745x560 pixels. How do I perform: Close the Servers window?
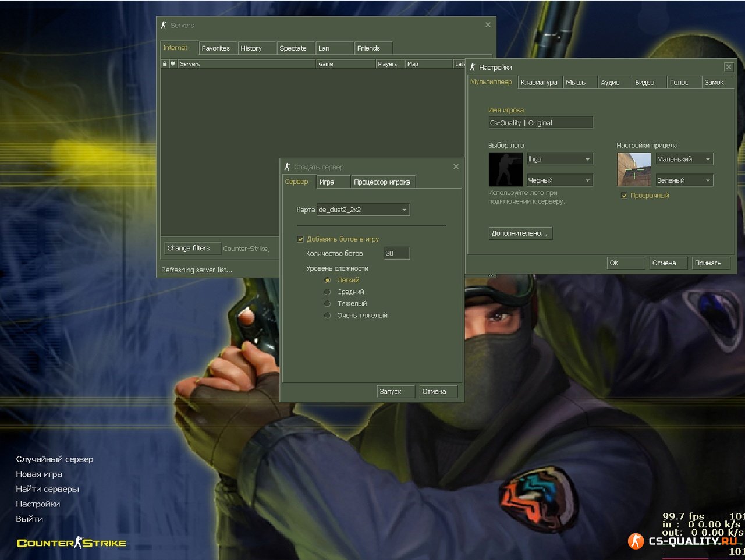tap(488, 25)
